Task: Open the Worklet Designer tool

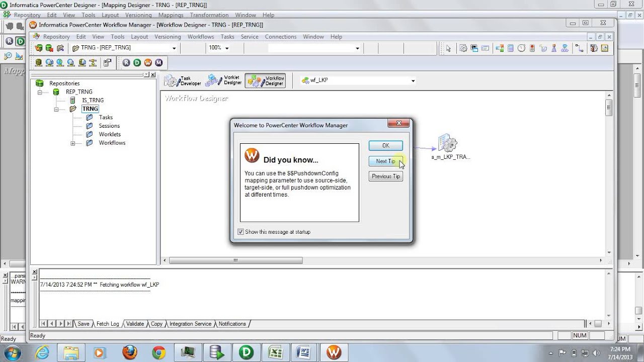Action: tap(224, 80)
